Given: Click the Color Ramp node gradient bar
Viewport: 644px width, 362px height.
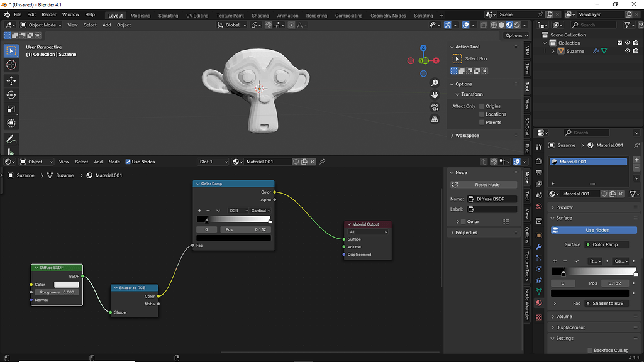Looking at the screenshot, I should (234, 219).
